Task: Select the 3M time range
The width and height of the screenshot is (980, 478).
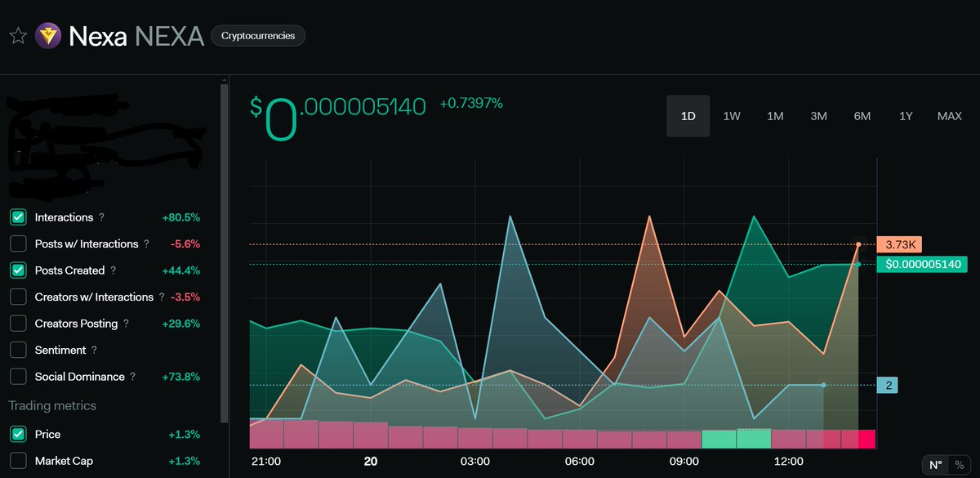Action: 818,116
